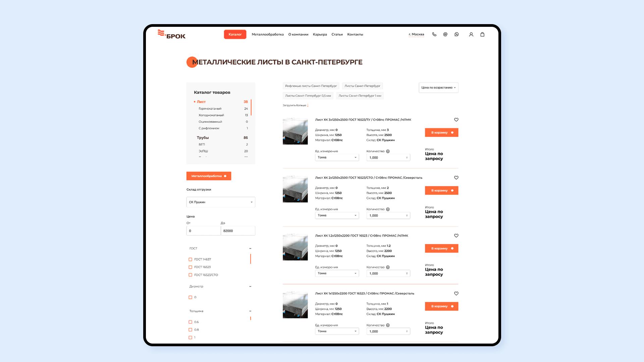The height and width of the screenshot is (362, 644).
Task: Open the Металлообработка menu item in header
Action: (268, 34)
